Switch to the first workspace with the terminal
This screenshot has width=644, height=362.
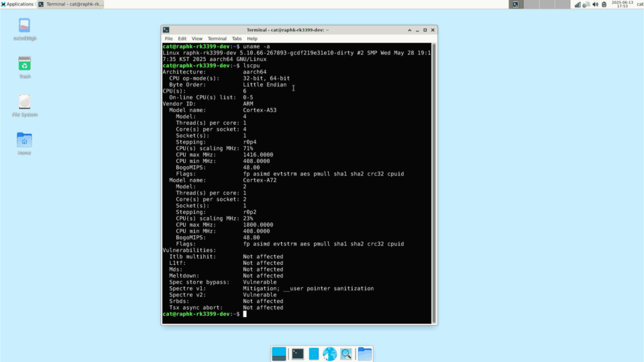click(516, 4)
